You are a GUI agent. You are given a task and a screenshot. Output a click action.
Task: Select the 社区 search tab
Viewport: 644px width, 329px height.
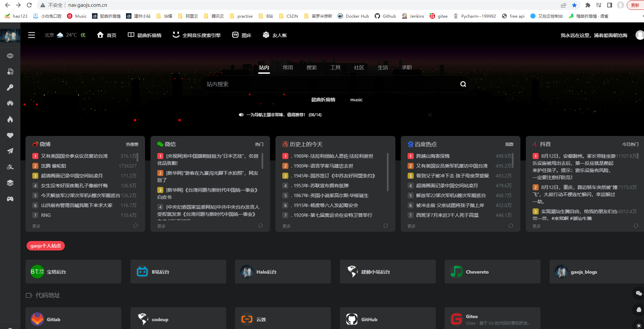(359, 68)
